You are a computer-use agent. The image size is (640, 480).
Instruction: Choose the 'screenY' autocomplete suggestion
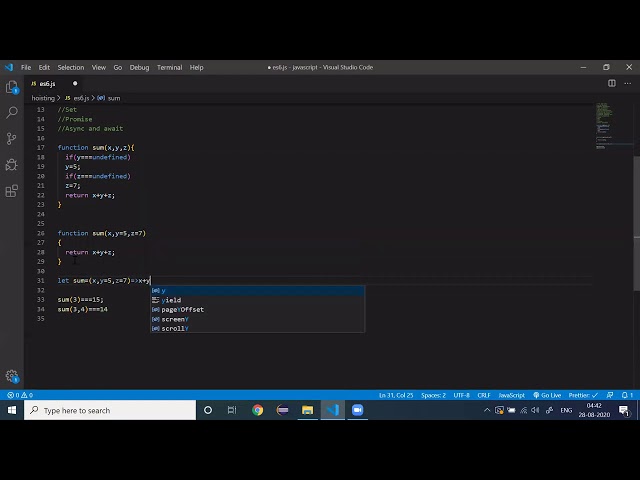pyautogui.click(x=258, y=319)
